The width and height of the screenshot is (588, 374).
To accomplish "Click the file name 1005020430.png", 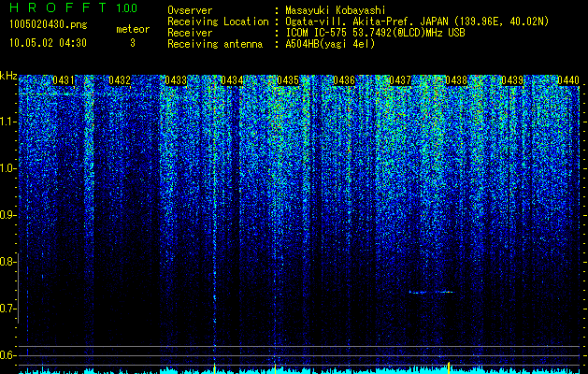I will pos(49,25).
